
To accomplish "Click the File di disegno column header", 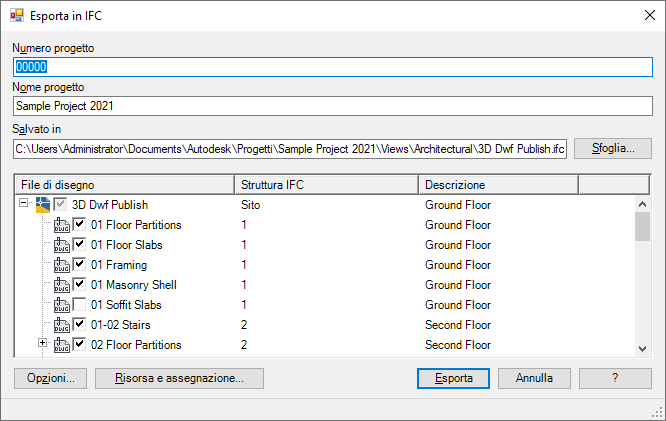I will (x=124, y=185).
